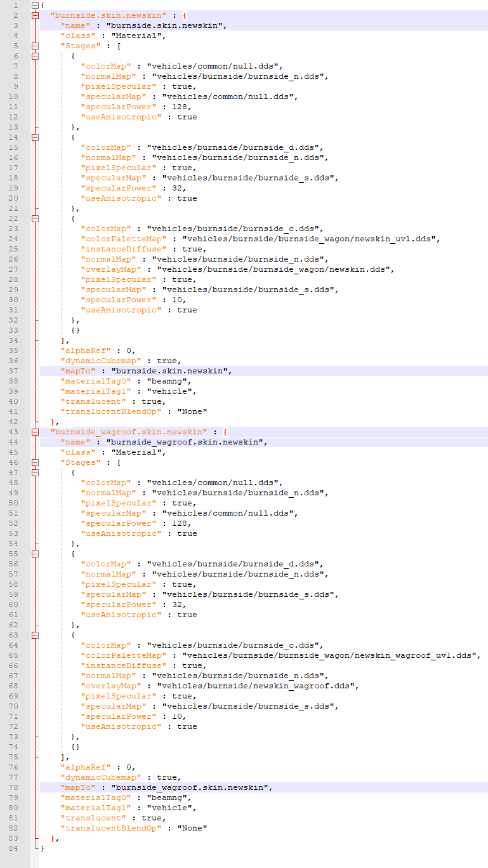The height and width of the screenshot is (868, 488).
Task: Collapse the stage fold marker on line 22
Action: pos(35,218)
